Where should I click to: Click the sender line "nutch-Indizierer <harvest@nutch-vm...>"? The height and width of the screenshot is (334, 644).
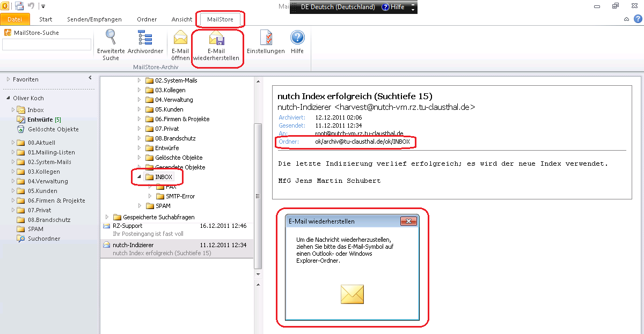(x=376, y=107)
